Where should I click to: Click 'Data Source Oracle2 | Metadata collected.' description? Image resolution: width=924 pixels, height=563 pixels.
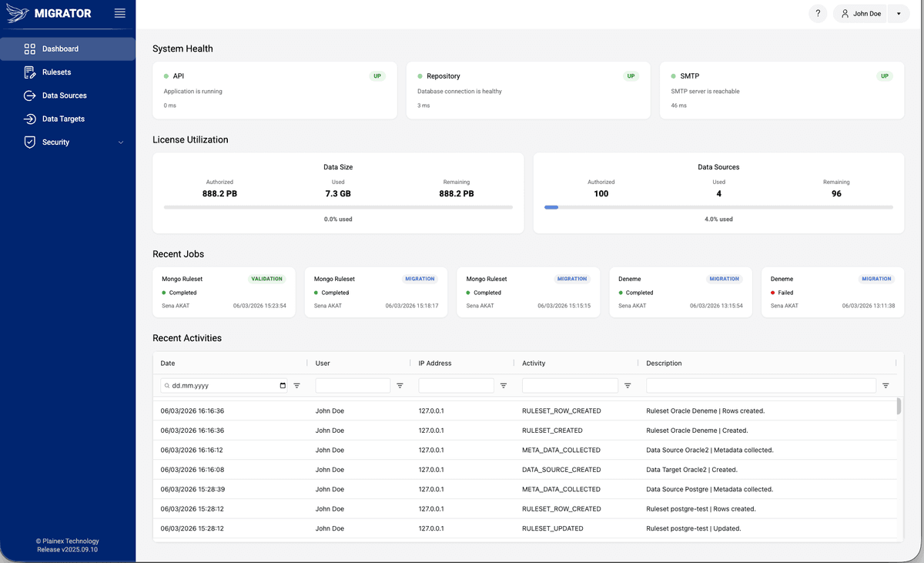point(710,450)
